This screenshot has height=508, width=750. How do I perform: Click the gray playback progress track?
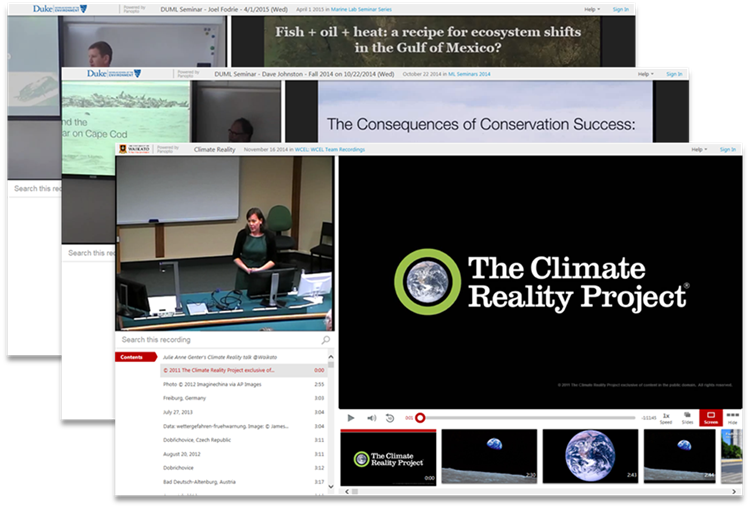coord(530,418)
